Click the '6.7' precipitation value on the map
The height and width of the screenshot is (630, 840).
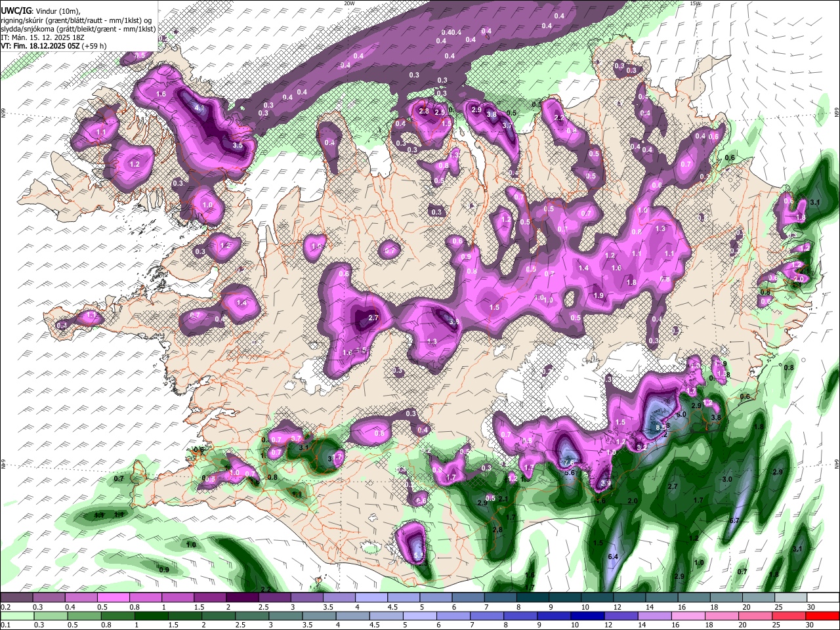click(734, 520)
